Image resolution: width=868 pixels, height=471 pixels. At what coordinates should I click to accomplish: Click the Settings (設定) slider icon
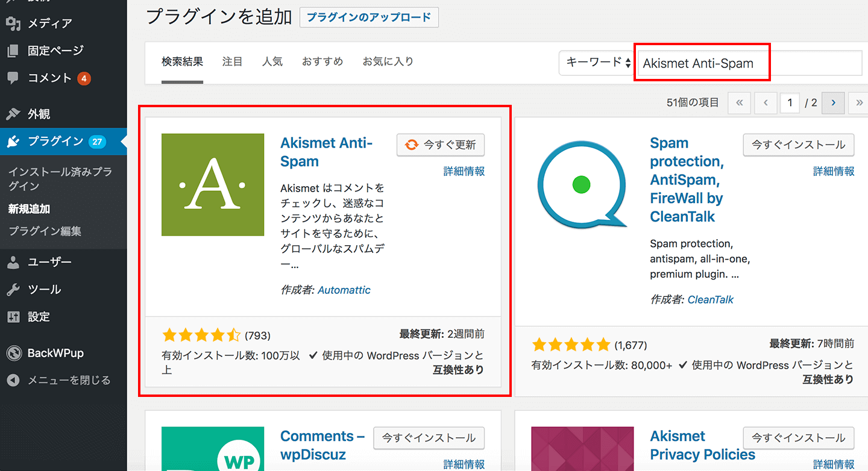[x=13, y=317]
